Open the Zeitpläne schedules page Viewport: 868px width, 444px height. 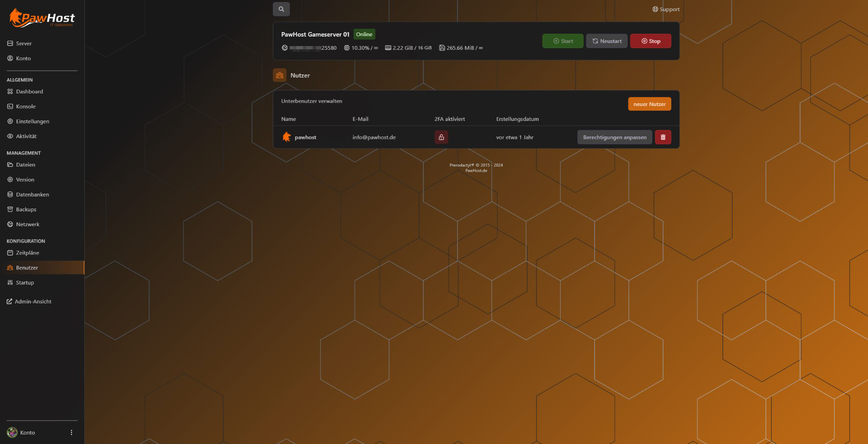pos(27,253)
